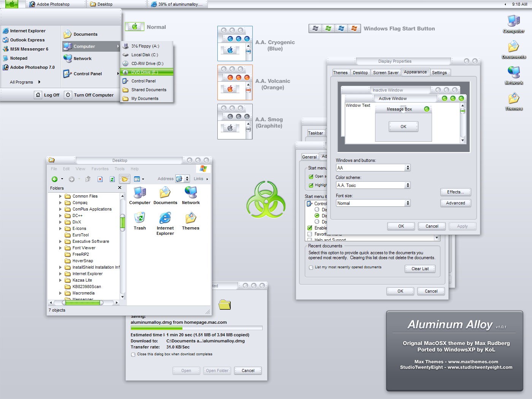532x399 pixels.
Task: Click Log Off button in Start menu
Action: (47, 95)
